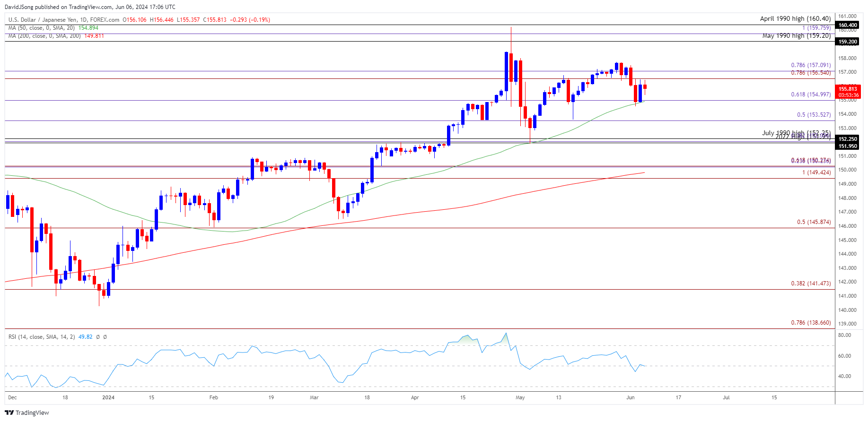Click the close price C155.813
Viewport: 868px width, 421px height.
tap(215, 20)
